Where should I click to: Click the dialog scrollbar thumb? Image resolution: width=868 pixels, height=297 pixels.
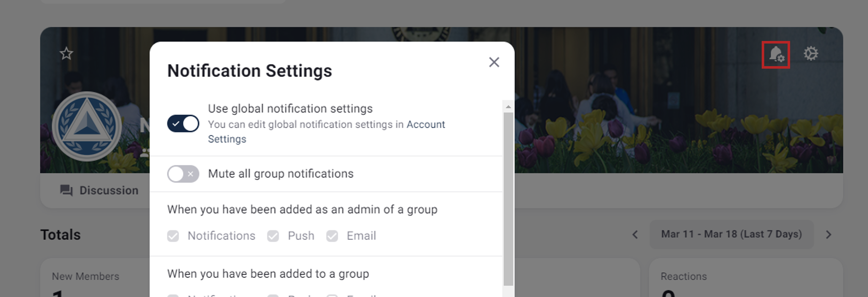508,199
